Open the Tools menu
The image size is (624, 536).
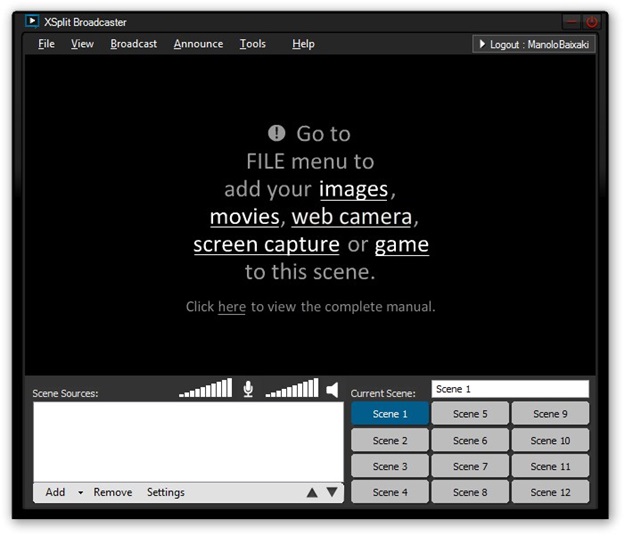pyautogui.click(x=253, y=44)
